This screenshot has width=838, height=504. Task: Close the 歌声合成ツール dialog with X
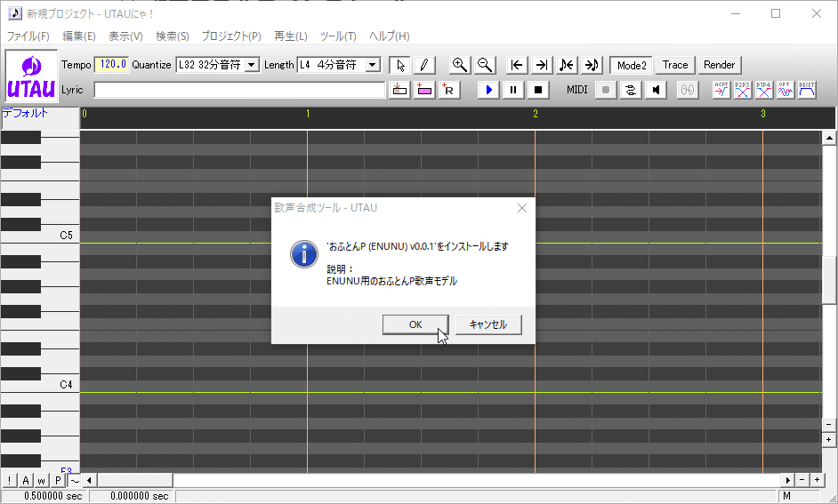[x=522, y=208]
